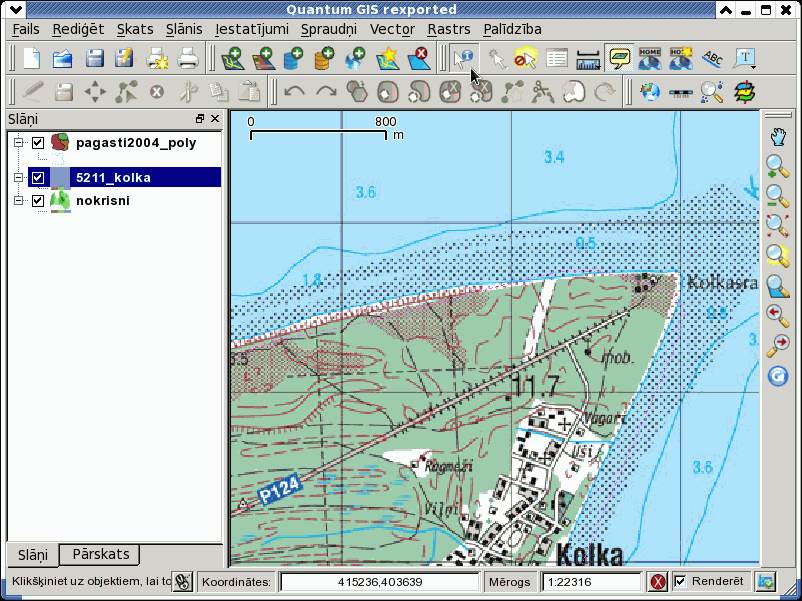Activate the Identify Features tool
The image size is (802, 601).
point(464,58)
